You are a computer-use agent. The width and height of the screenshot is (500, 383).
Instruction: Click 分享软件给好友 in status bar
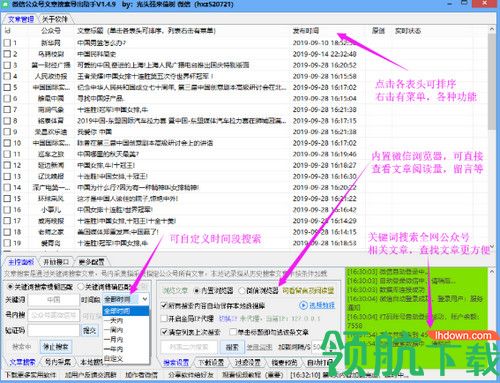(191, 375)
